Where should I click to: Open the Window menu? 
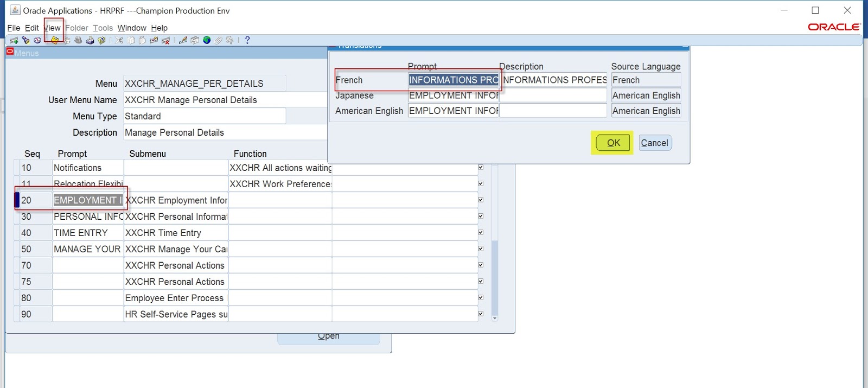tap(132, 28)
